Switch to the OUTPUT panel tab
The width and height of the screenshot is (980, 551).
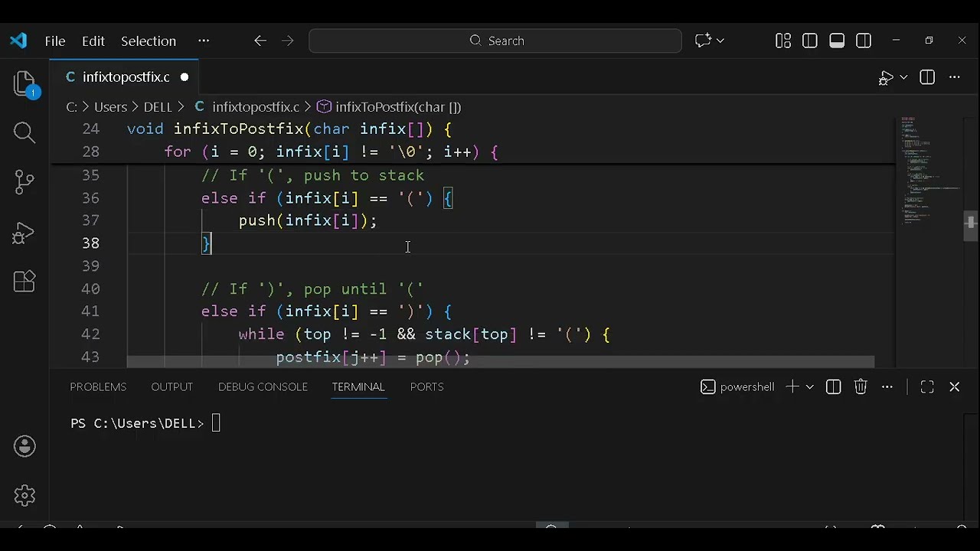click(x=172, y=387)
